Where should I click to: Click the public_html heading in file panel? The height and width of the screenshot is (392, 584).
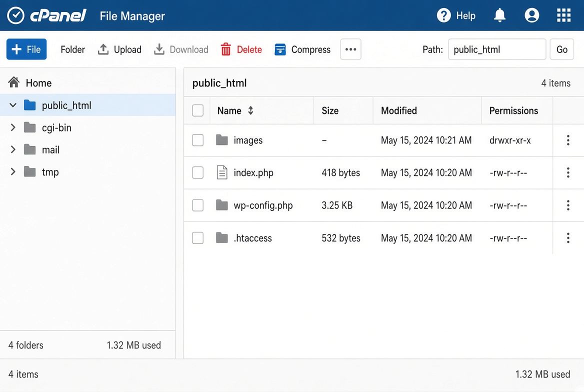(219, 83)
